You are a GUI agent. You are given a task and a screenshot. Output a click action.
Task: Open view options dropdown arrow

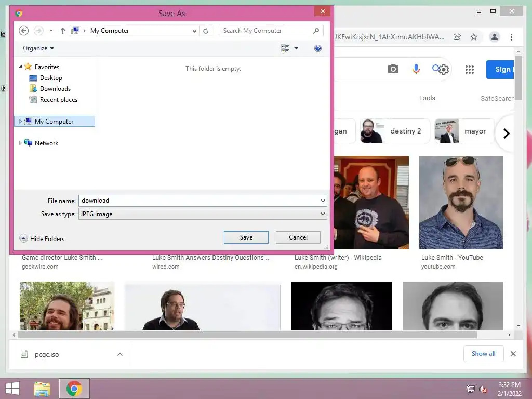(296, 48)
